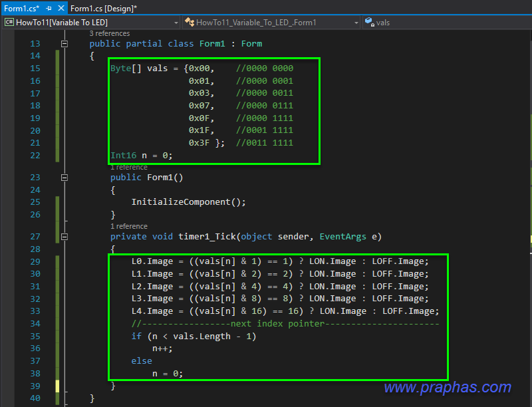Click the 'else' keyword on line 37

pos(142,361)
